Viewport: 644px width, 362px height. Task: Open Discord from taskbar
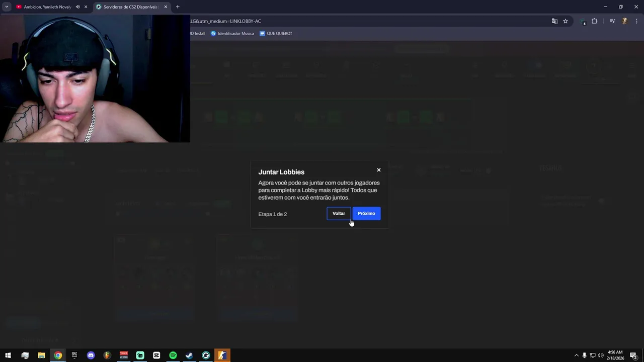tap(91, 355)
